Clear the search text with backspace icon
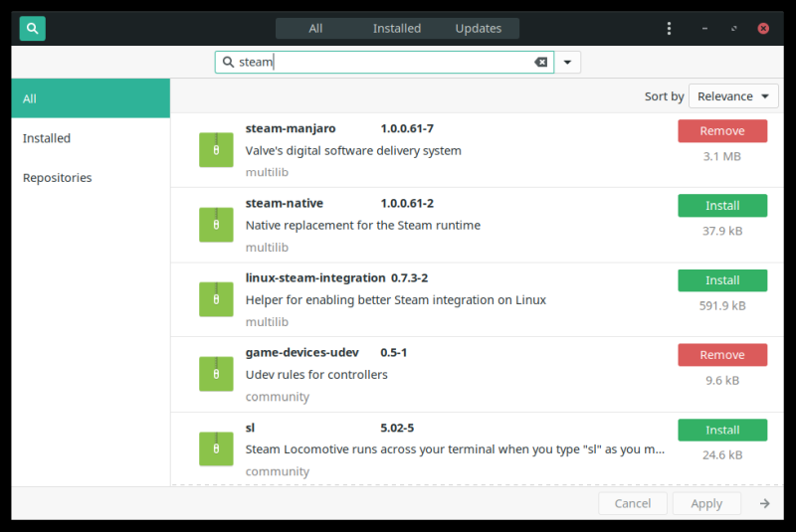Image resolution: width=796 pixels, height=532 pixels. (x=540, y=62)
